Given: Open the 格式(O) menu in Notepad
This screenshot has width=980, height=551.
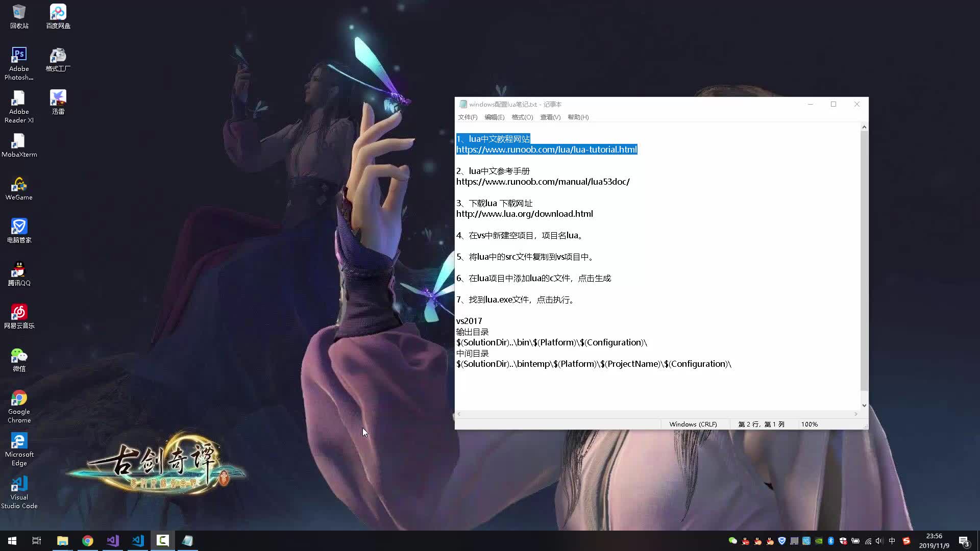Looking at the screenshot, I should click(x=522, y=117).
